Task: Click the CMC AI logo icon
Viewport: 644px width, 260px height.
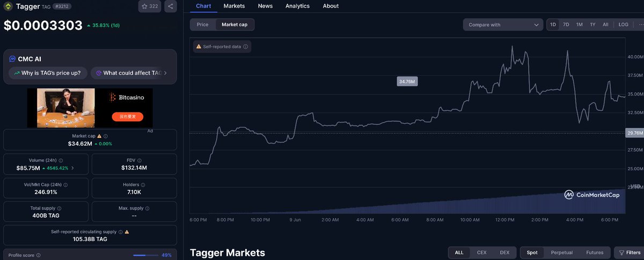Action: pyautogui.click(x=12, y=59)
